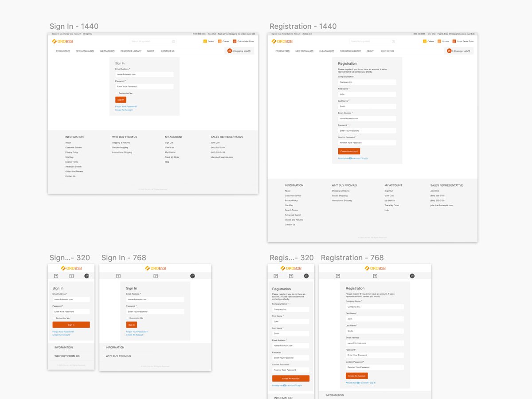Screen dimensions: 532x399
Task: Check Remember Me in Sign In 1440 form
Action: tap(117, 93)
